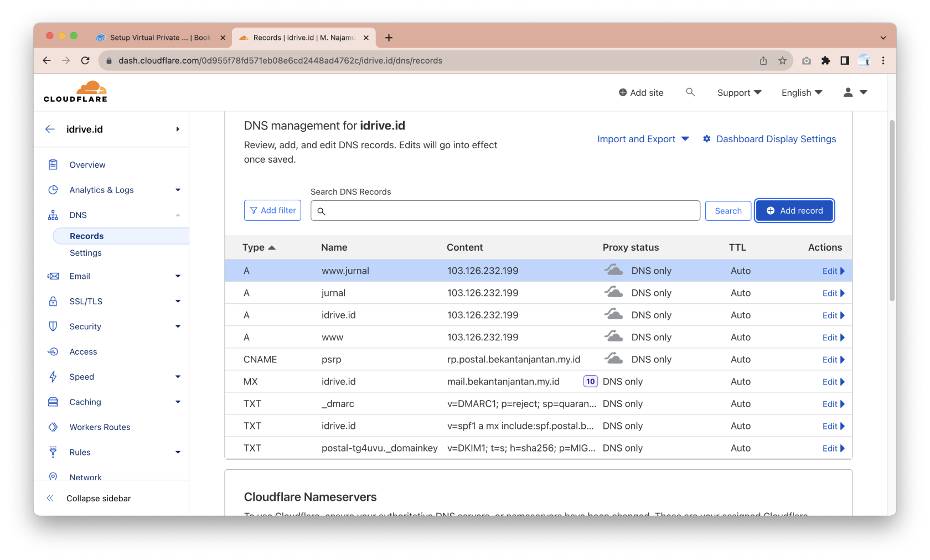Expand the Rules sidebar section
This screenshot has height=560, width=930.
[x=178, y=452]
